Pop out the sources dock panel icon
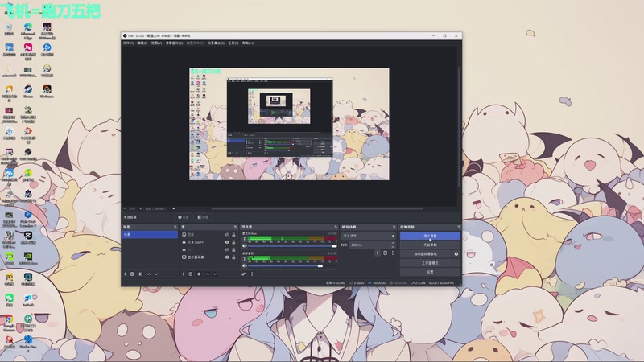Viewport: 644px width, 362px height. click(x=235, y=227)
